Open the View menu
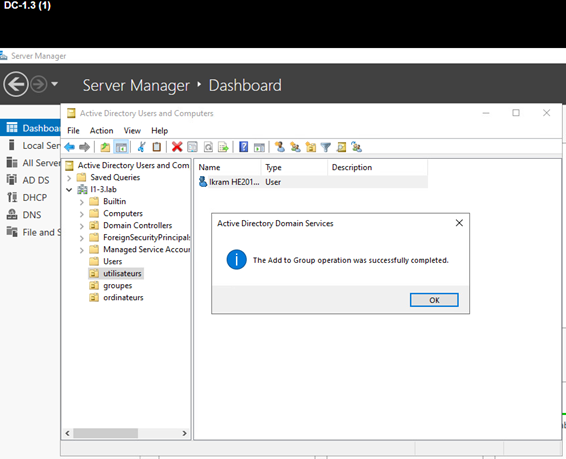566x459 pixels. 132,131
